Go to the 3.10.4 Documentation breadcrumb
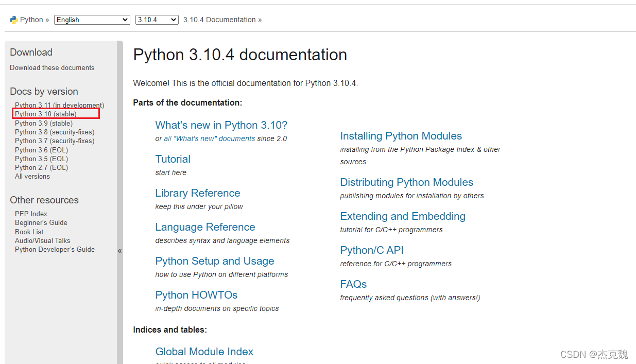This screenshot has height=364, width=636. point(219,20)
